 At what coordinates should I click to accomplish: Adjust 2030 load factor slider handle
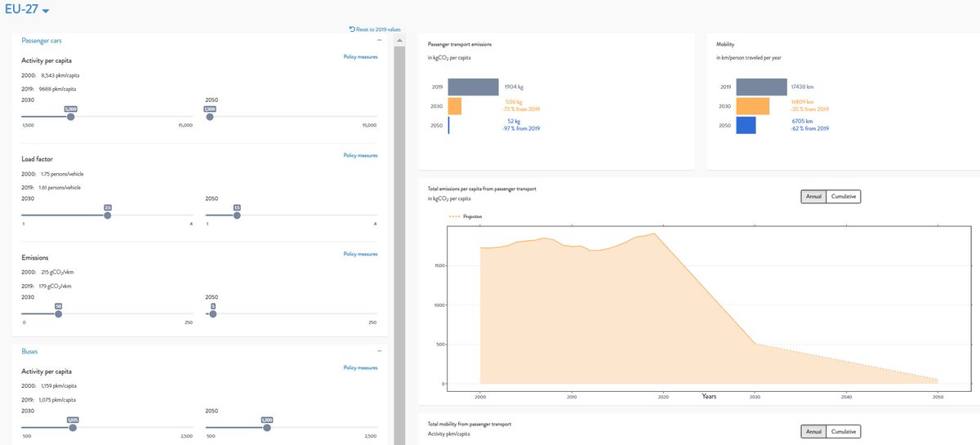[x=108, y=216]
